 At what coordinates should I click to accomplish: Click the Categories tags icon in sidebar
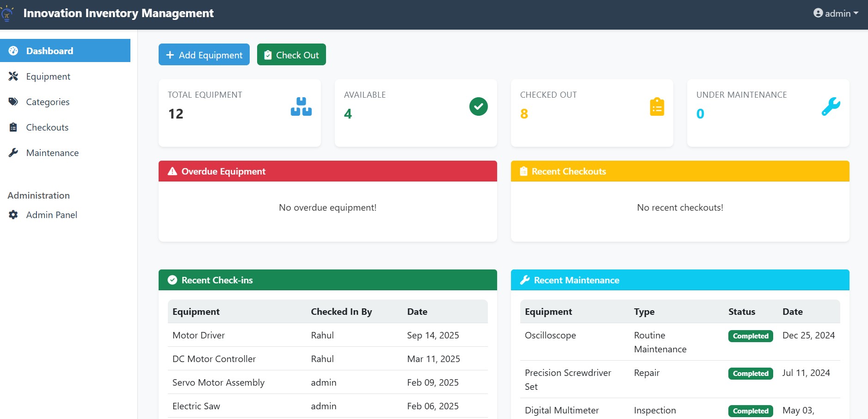13,102
